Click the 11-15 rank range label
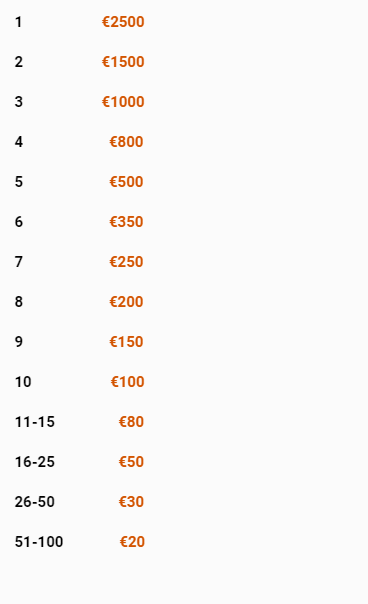368x604 pixels. point(35,422)
